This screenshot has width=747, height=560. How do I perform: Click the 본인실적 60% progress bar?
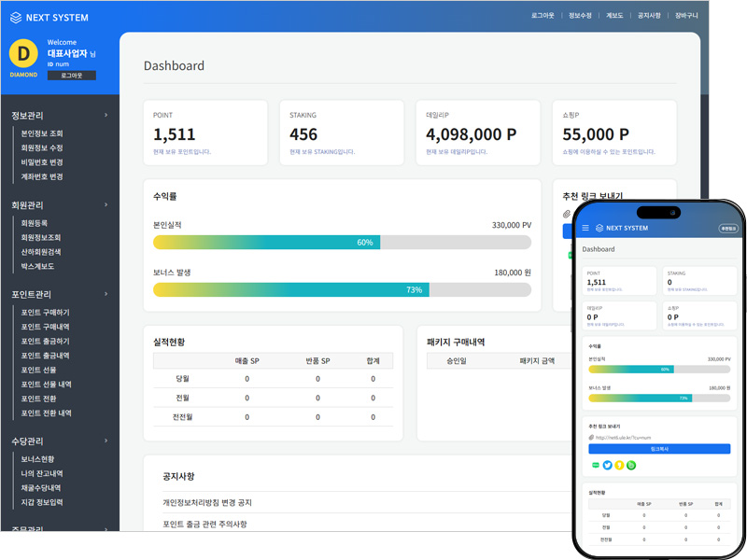342,243
